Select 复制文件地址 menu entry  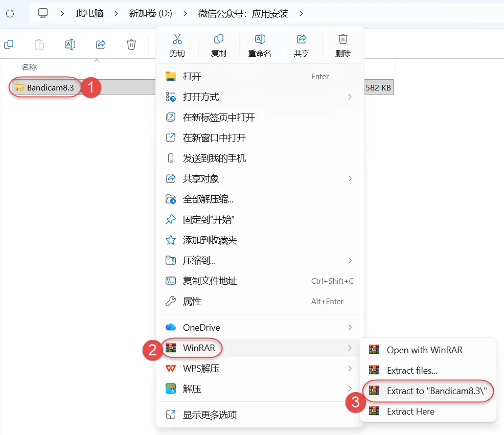260,281
